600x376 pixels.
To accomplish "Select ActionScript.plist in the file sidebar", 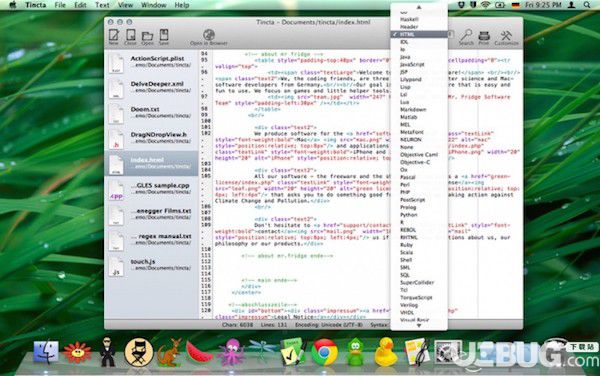I will (151, 62).
